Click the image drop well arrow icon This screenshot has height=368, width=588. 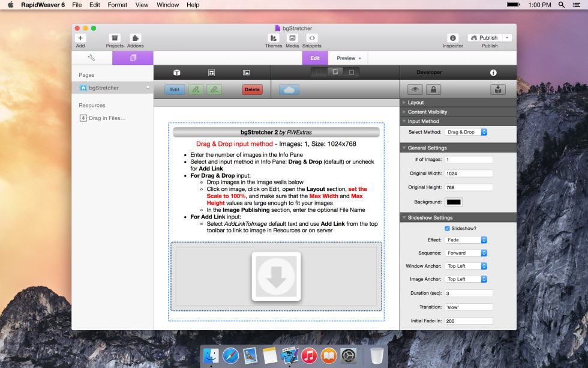click(277, 276)
